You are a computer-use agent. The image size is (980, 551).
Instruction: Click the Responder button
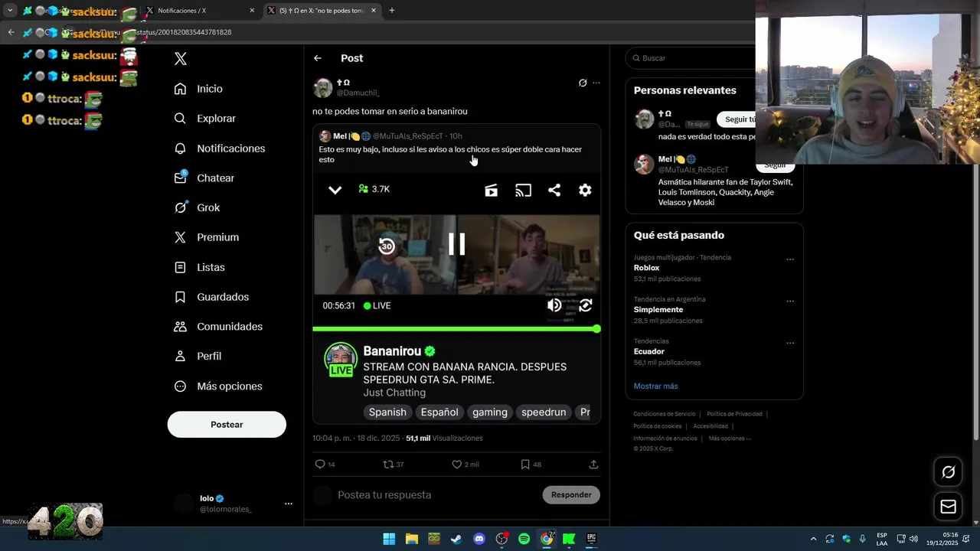point(571,495)
